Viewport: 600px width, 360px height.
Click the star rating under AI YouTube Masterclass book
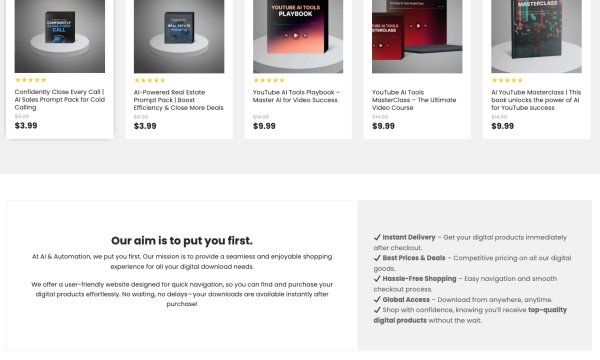click(507, 80)
